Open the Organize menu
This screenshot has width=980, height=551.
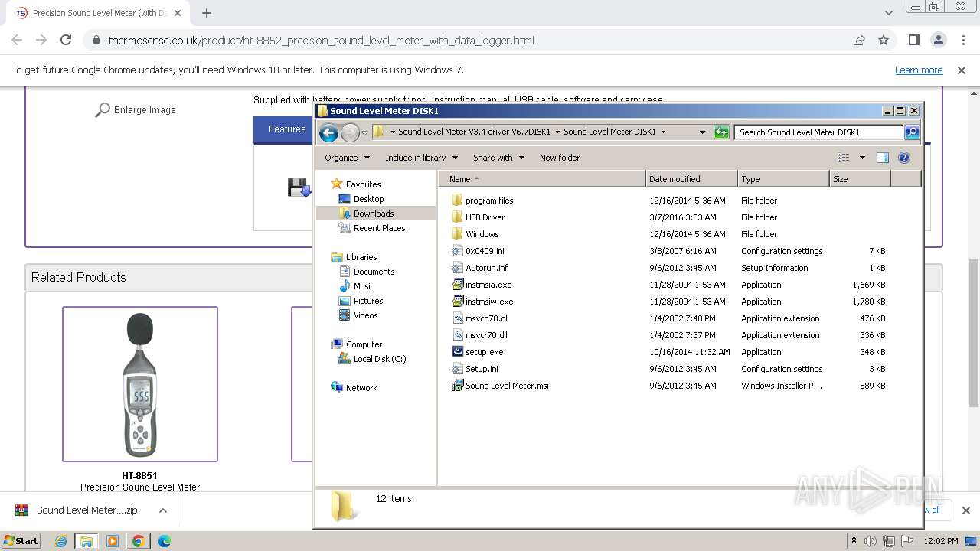[347, 158]
